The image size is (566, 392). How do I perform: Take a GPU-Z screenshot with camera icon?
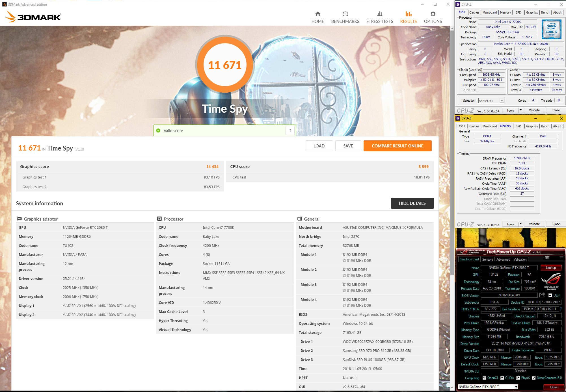tap(547, 258)
